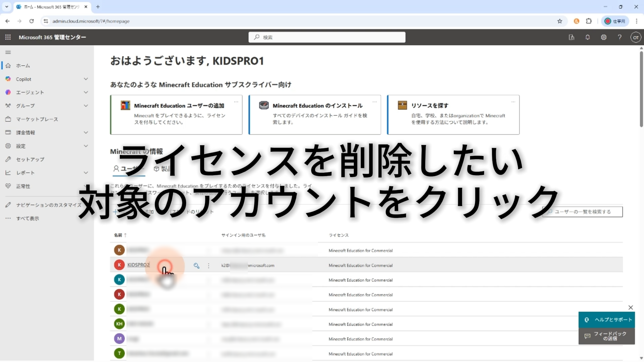Open ヘルプとサポート button

[607, 320]
